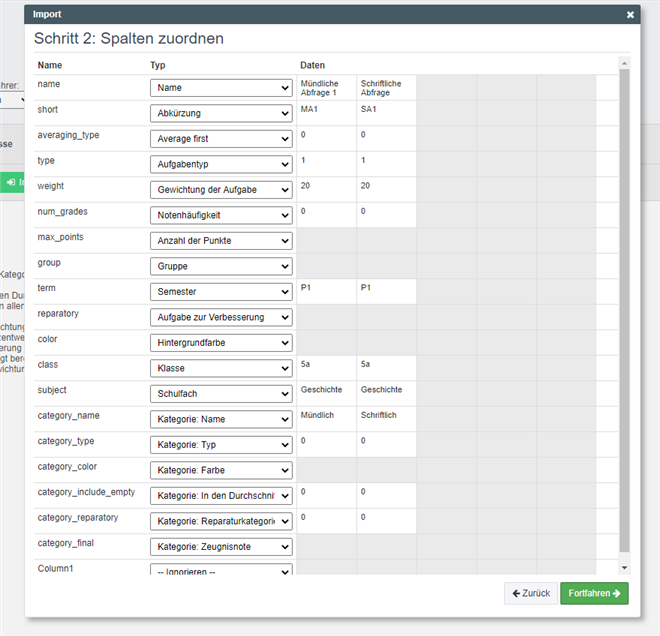Expand the Hintergrundfarbe dropdown

click(x=221, y=343)
